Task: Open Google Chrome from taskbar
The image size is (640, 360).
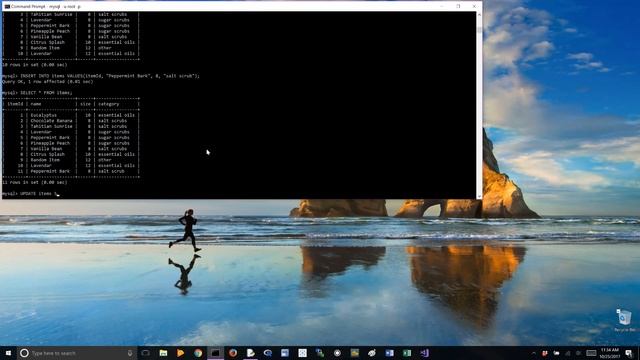Action: click(x=198, y=353)
